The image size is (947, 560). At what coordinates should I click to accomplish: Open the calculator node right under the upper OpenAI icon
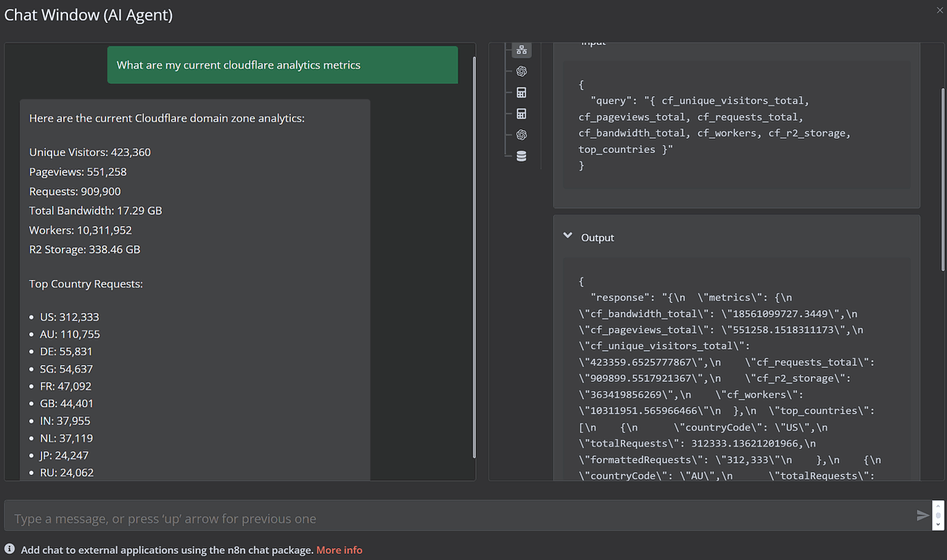coord(521,92)
